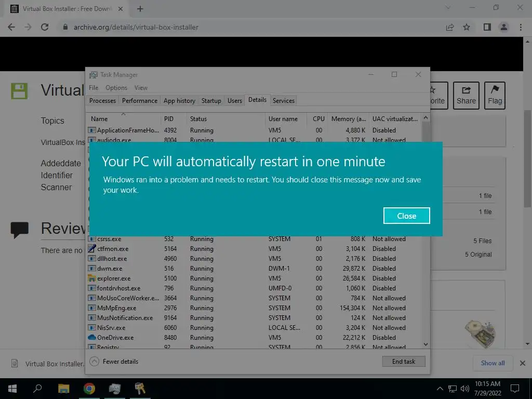
Task: Select the MsMpEng.exe process icon
Action: tap(91, 308)
